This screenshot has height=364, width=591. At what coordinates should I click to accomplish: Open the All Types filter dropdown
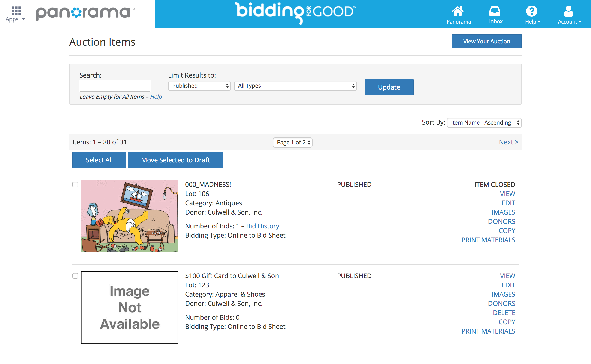[x=295, y=86]
